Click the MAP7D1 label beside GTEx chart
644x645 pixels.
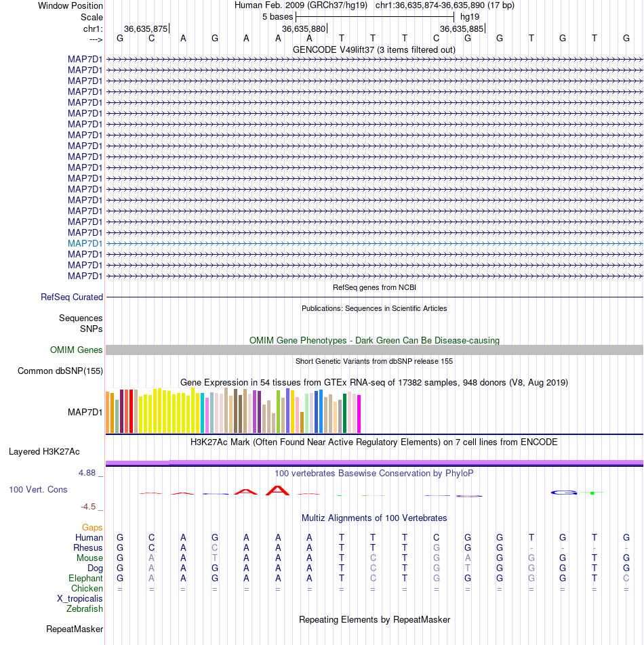[85, 412]
